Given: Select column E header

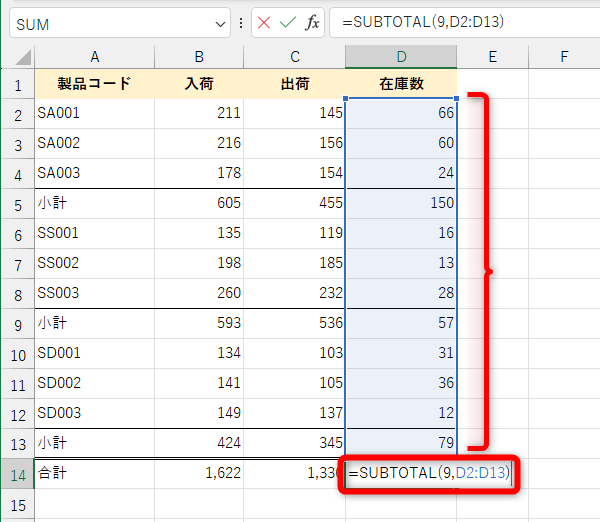Looking at the screenshot, I should click(492, 57).
